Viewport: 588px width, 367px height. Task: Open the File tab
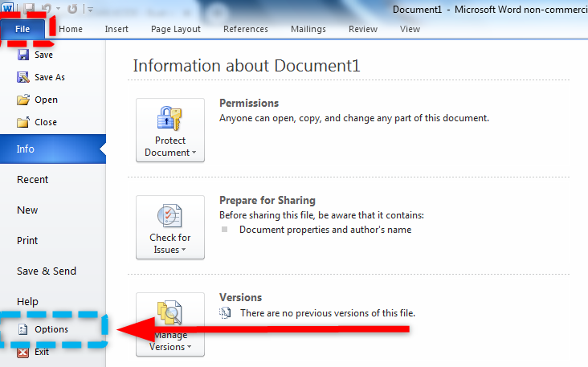(22, 29)
